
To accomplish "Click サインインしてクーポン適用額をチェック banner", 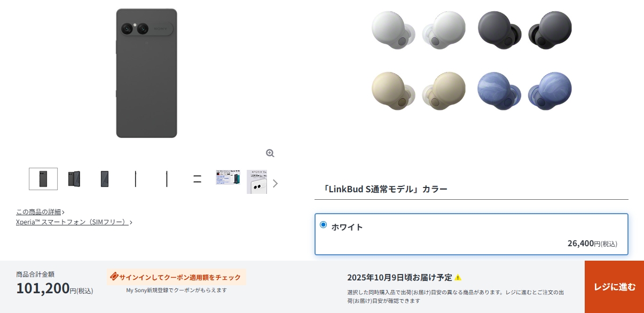I will coord(176,277).
